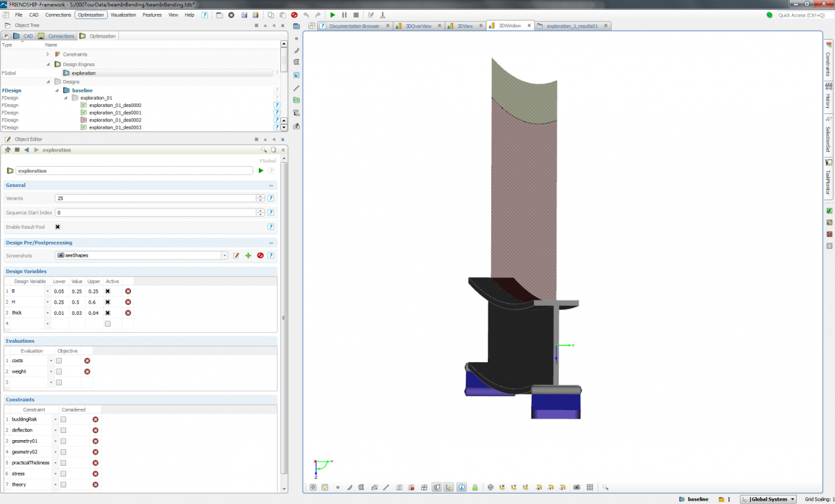Click the exploration name input field

tap(134, 170)
